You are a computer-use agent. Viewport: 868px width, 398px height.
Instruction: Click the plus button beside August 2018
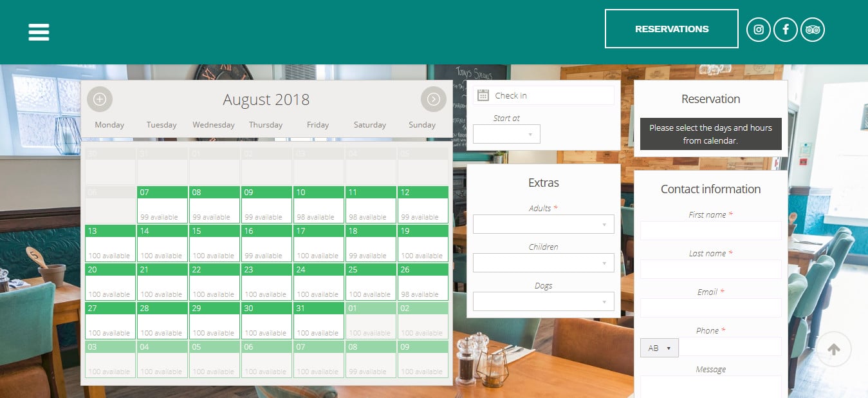pyautogui.click(x=100, y=99)
